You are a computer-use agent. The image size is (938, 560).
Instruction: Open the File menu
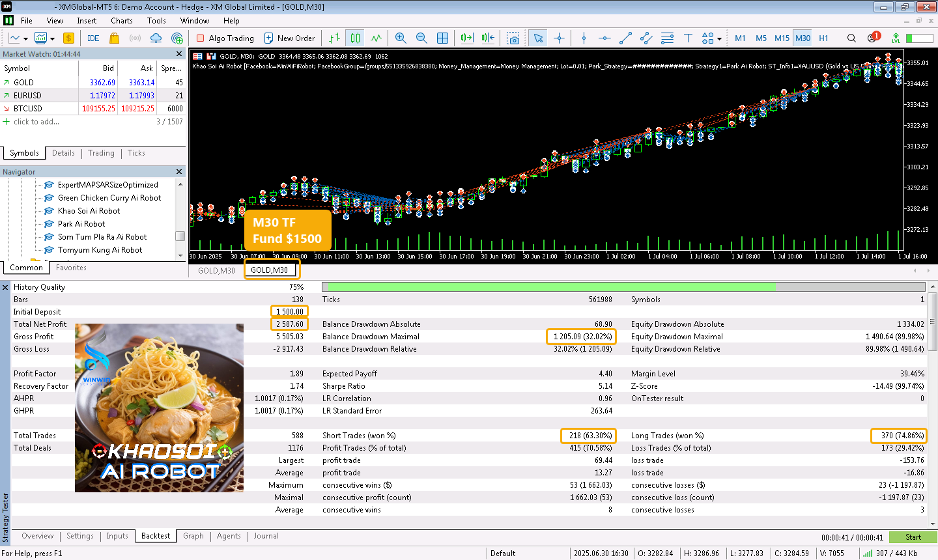point(27,21)
